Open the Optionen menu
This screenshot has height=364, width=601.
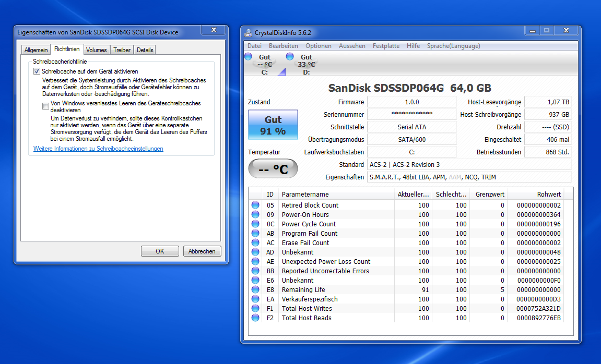click(x=319, y=46)
